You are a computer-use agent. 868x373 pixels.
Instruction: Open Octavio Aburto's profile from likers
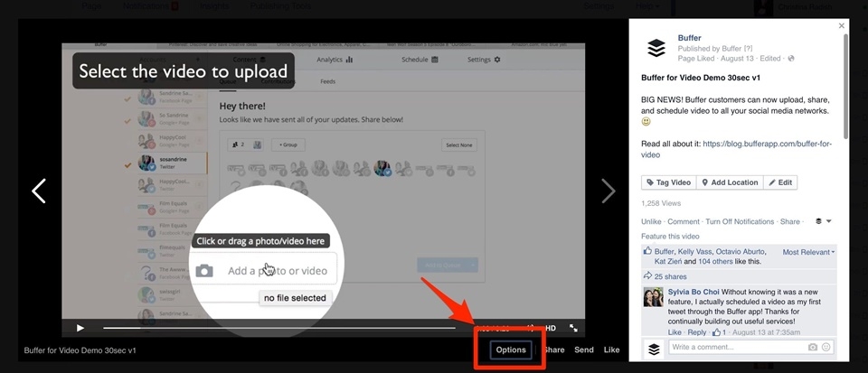point(741,251)
